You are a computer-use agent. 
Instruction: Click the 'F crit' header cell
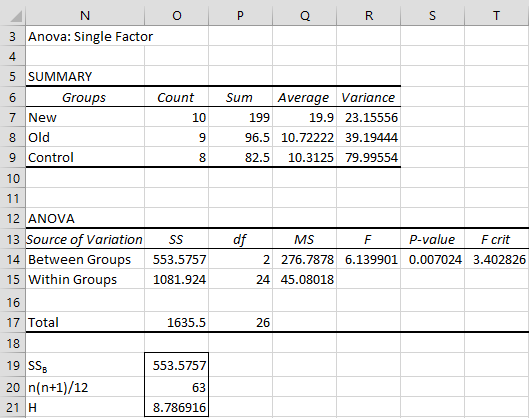[497, 239]
